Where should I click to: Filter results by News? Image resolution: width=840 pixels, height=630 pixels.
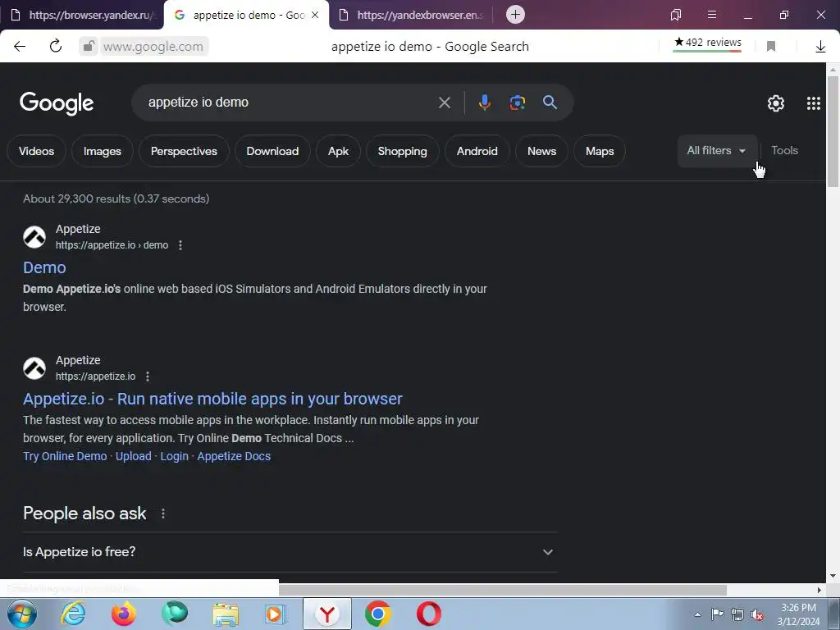pyautogui.click(x=541, y=151)
